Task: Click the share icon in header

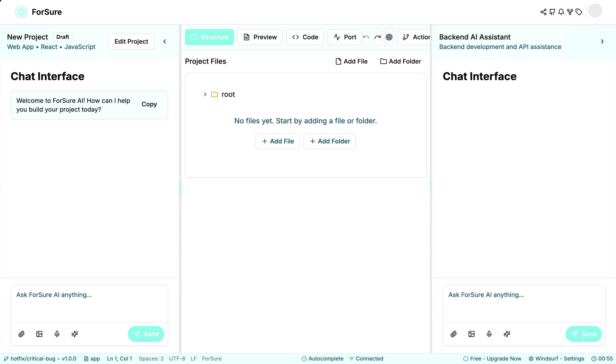Action: pyautogui.click(x=543, y=12)
